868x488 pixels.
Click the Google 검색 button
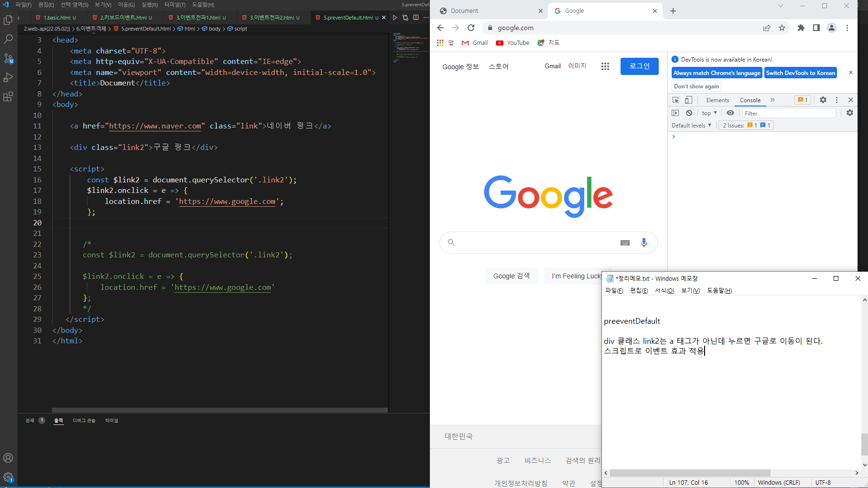pyautogui.click(x=511, y=276)
